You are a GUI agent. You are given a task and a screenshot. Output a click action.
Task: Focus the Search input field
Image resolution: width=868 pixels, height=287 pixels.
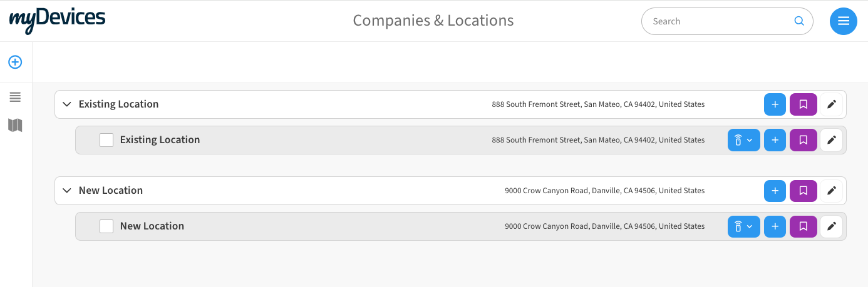[720, 21]
